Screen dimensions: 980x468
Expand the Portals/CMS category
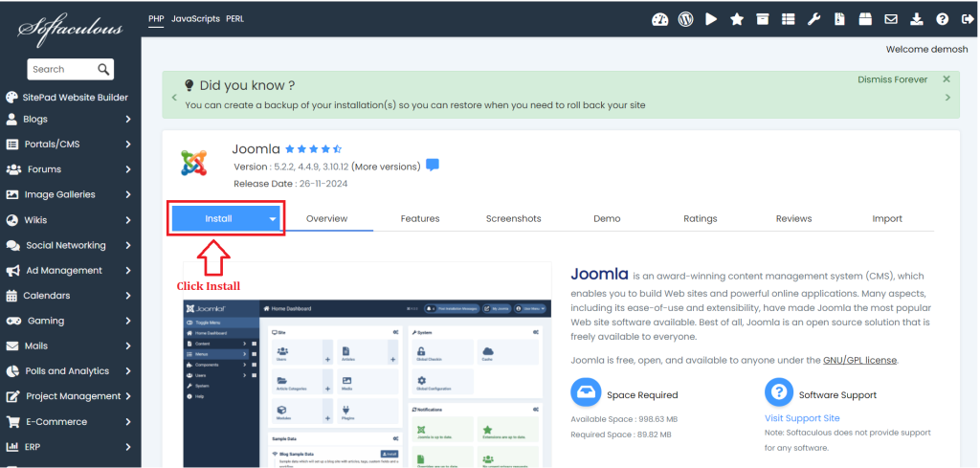(x=70, y=145)
